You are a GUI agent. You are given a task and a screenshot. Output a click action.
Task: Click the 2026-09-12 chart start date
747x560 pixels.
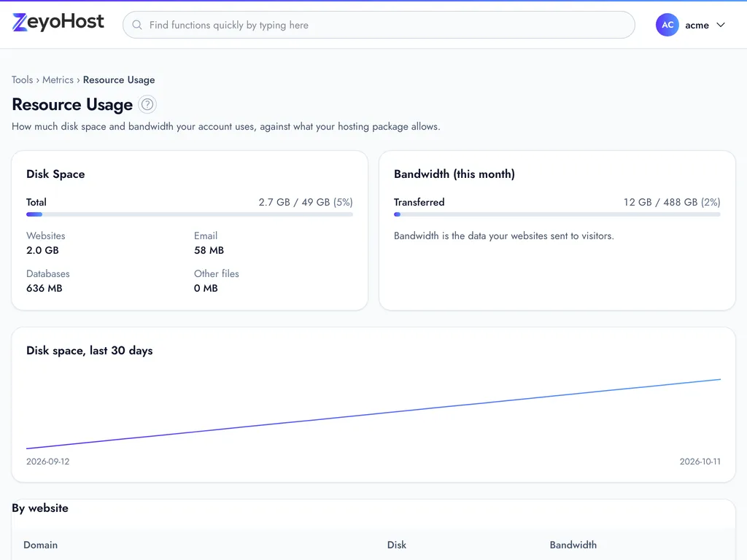[47, 462]
